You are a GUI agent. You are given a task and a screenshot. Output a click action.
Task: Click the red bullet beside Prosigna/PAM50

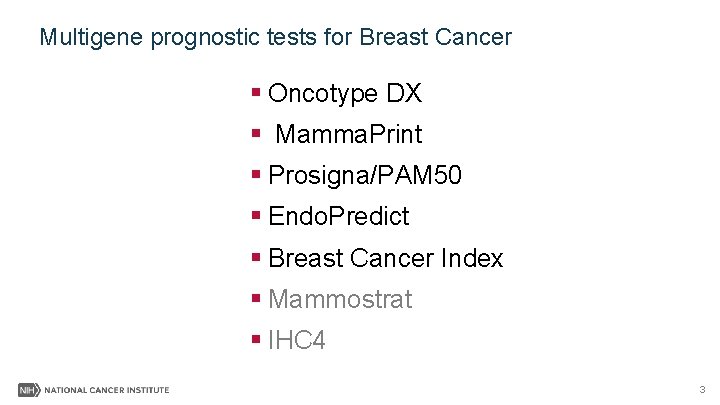256,174
